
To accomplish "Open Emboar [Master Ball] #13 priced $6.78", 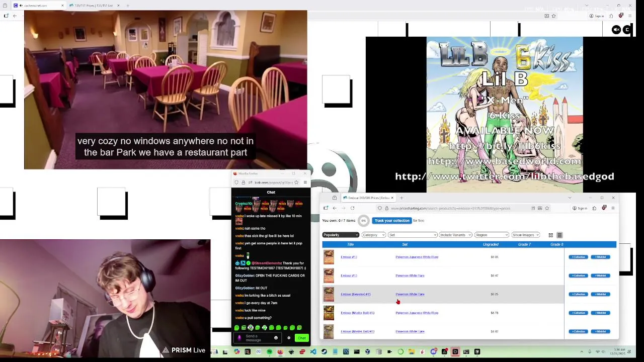I will click(x=358, y=313).
